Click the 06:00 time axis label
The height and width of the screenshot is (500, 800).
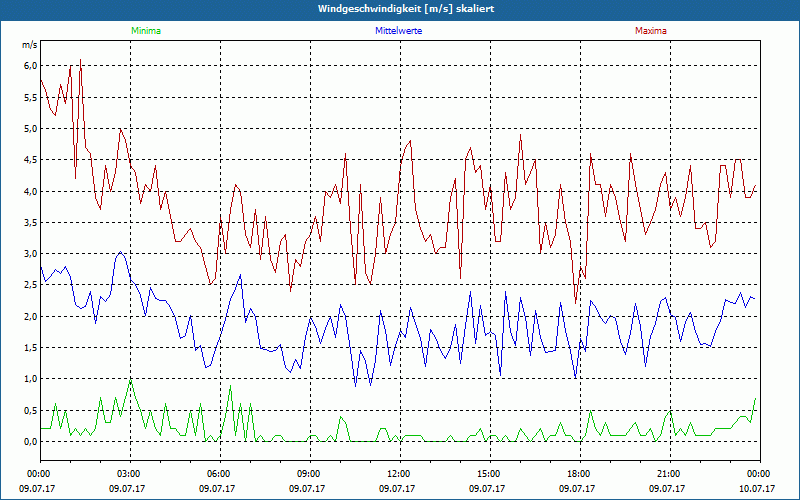(x=220, y=474)
